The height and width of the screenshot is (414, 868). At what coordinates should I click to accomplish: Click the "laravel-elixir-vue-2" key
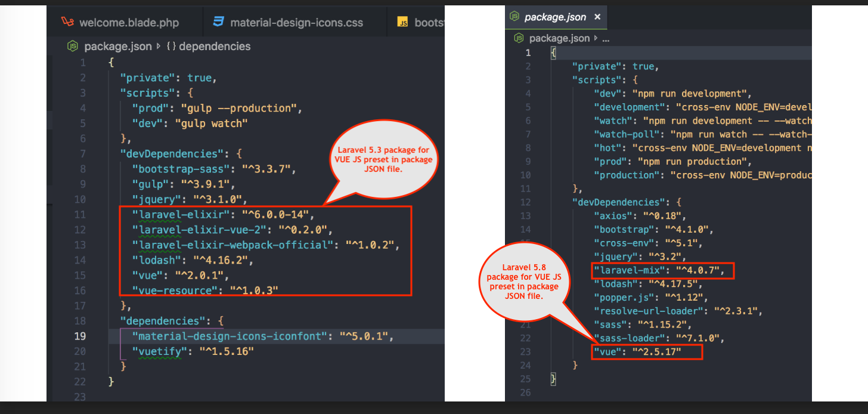199,230
